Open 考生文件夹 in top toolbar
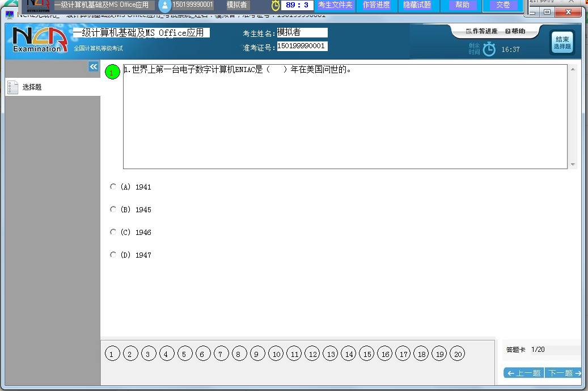Viewport: 588px width, 391px height. click(335, 5)
